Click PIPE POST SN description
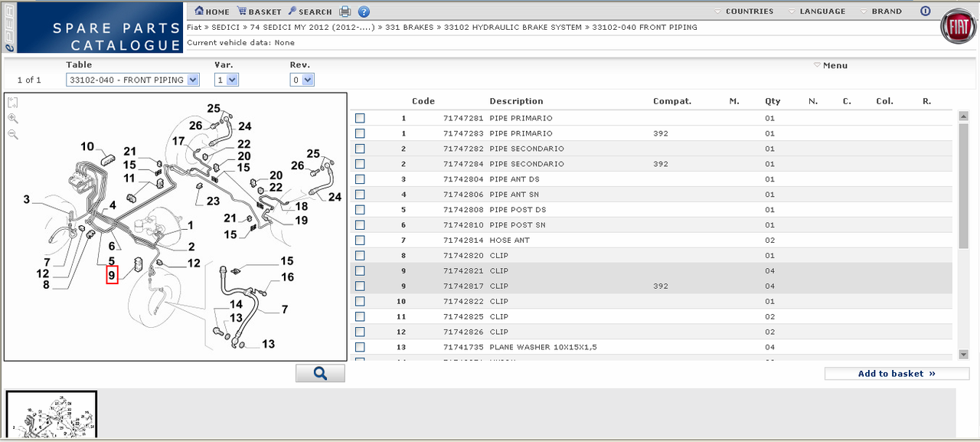This screenshot has height=442, width=980. pos(518,225)
